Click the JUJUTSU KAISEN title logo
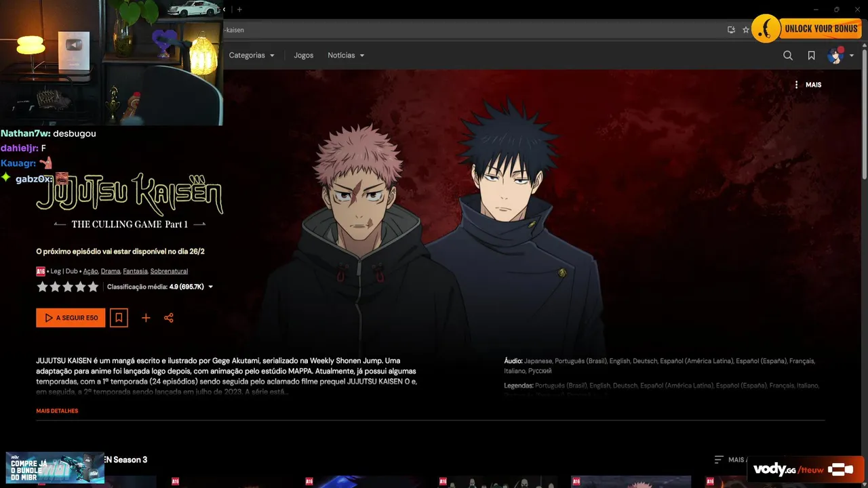Screen dimensions: 868x488 coord(130,194)
